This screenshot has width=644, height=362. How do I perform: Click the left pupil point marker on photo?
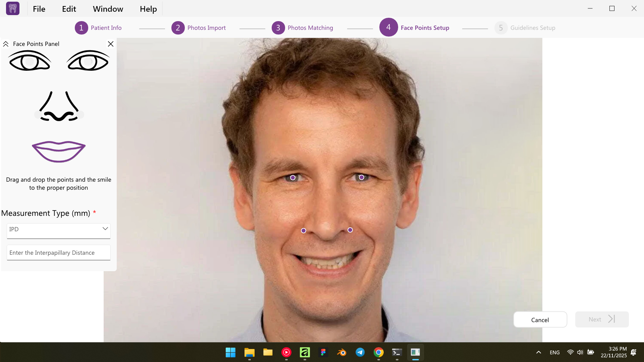293,178
